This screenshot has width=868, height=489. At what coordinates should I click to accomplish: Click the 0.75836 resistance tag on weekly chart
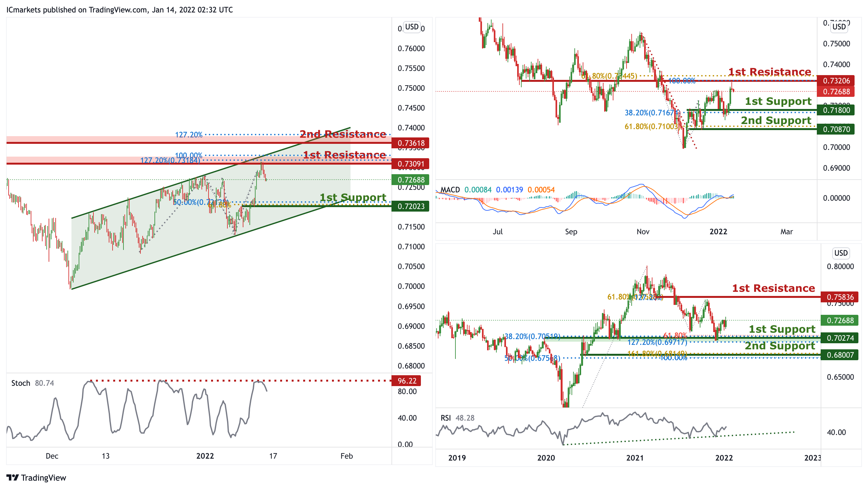840,297
